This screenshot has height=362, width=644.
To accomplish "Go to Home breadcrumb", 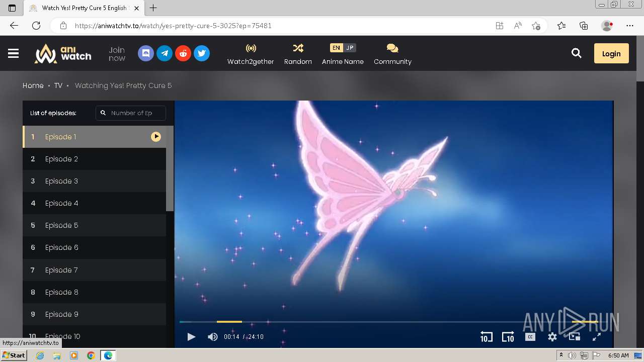I will 33,85.
